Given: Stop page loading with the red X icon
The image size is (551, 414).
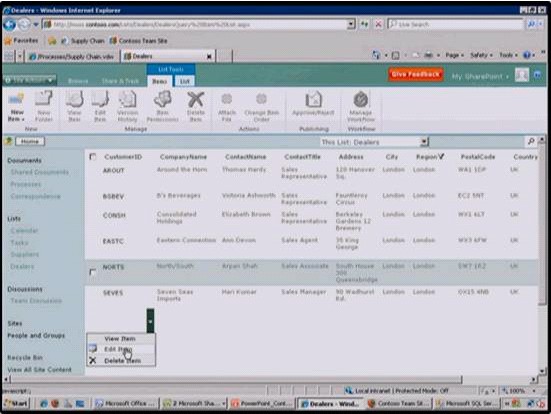Looking at the screenshot, I should (x=378, y=24).
